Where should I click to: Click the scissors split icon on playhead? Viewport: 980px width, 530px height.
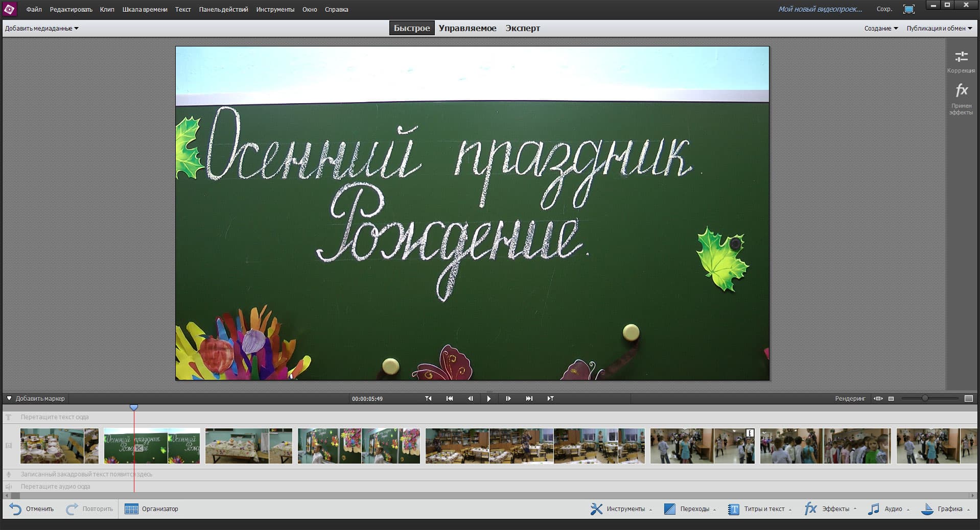138,448
